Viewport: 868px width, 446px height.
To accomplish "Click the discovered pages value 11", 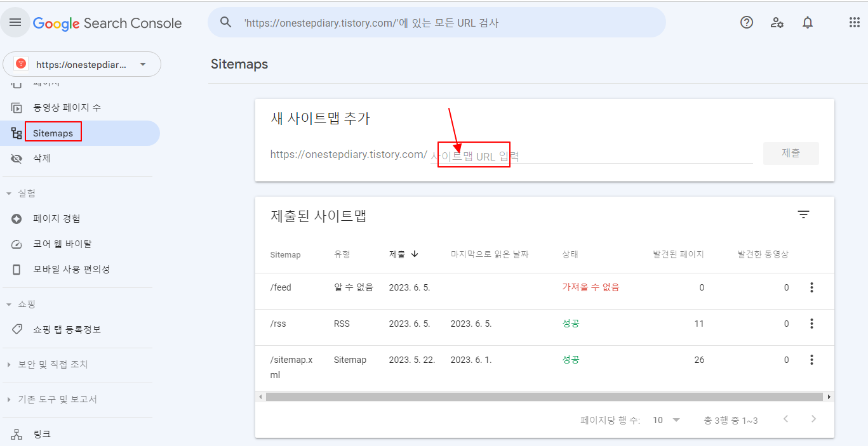I will coord(699,324).
